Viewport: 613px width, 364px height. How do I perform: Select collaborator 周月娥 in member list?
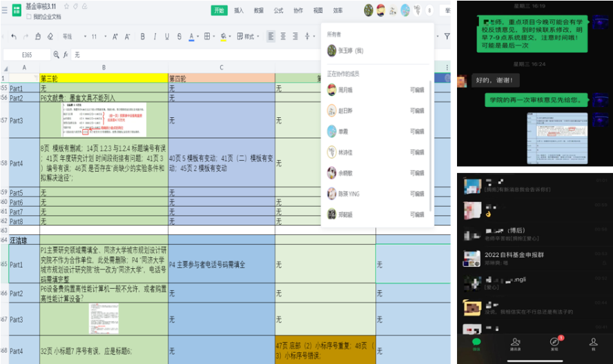(347, 90)
